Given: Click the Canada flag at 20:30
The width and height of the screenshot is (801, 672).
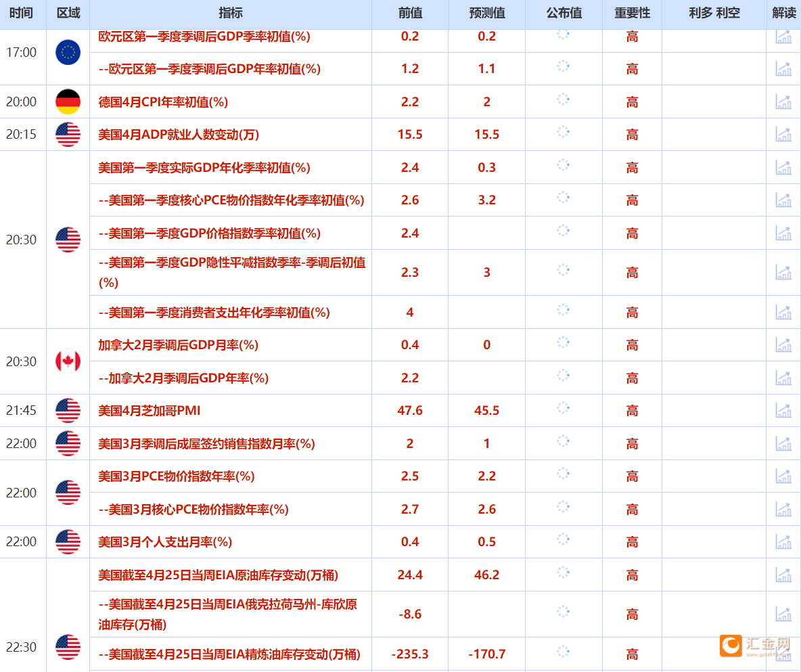Looking at the screenshot, I should [68, 361].
